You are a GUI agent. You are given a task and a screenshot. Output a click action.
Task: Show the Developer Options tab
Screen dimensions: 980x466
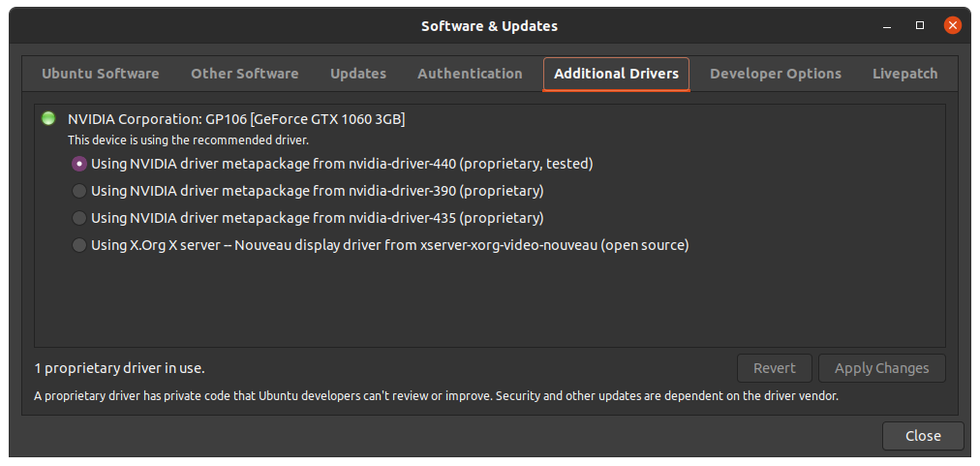click(776, 74)
